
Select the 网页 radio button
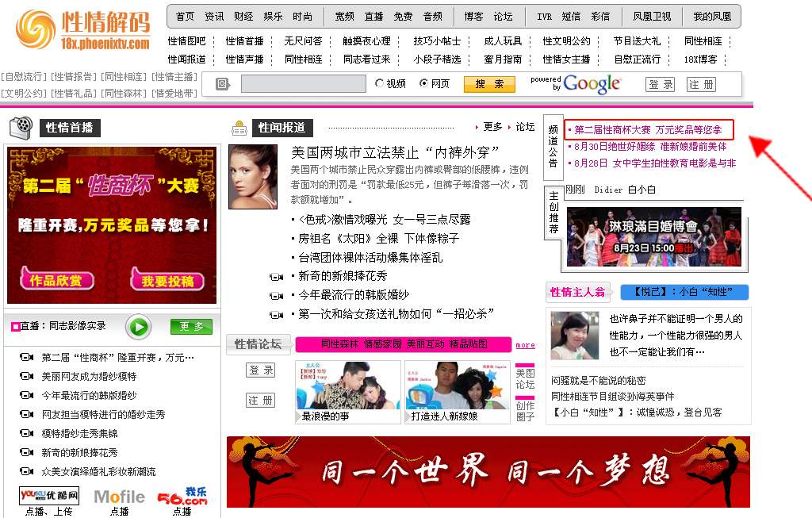click(424, 83)
